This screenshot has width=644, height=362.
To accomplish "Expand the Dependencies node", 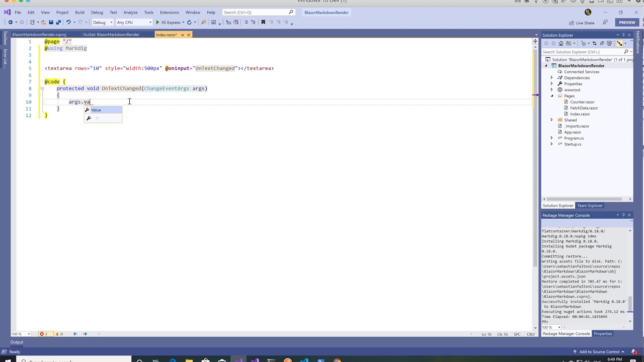I will point(551,78).
